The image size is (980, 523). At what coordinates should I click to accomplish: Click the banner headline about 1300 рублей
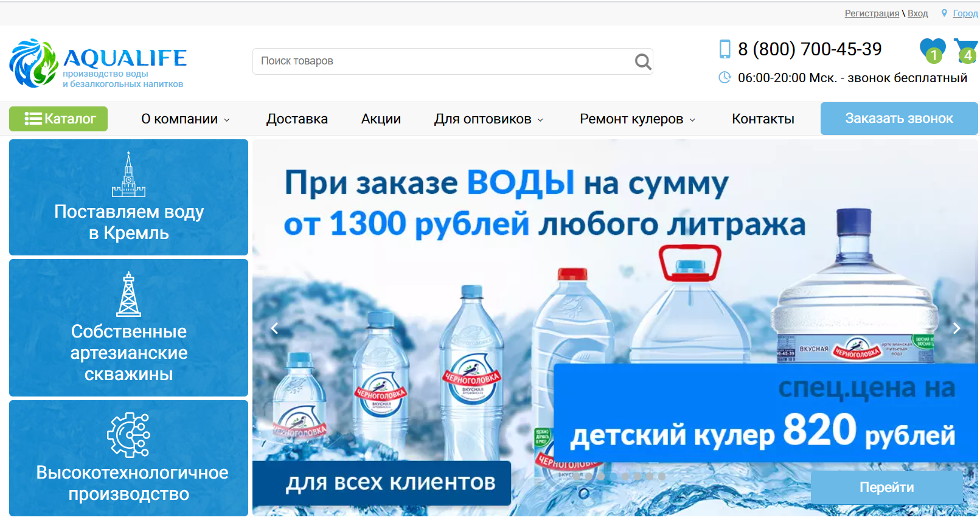[544, 203]
